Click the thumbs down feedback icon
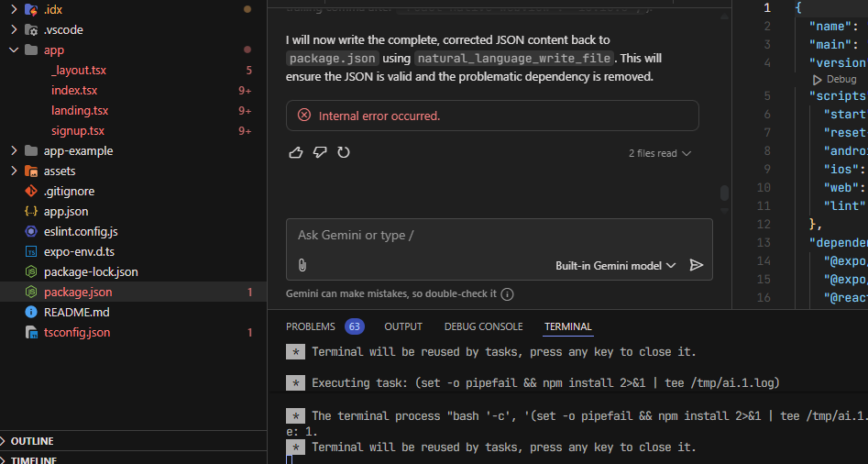 [x=320, y=152]
